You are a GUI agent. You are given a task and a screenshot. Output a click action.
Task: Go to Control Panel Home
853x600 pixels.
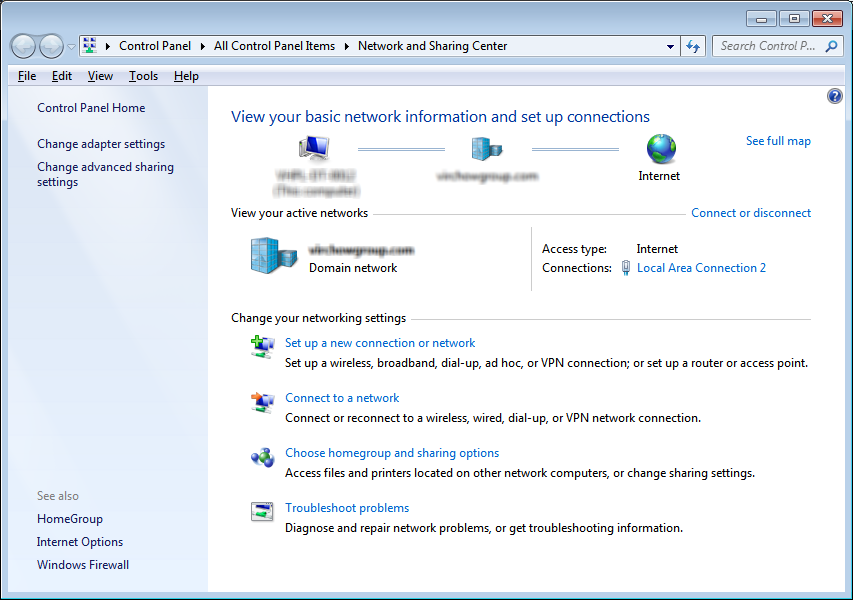point(91,108)
